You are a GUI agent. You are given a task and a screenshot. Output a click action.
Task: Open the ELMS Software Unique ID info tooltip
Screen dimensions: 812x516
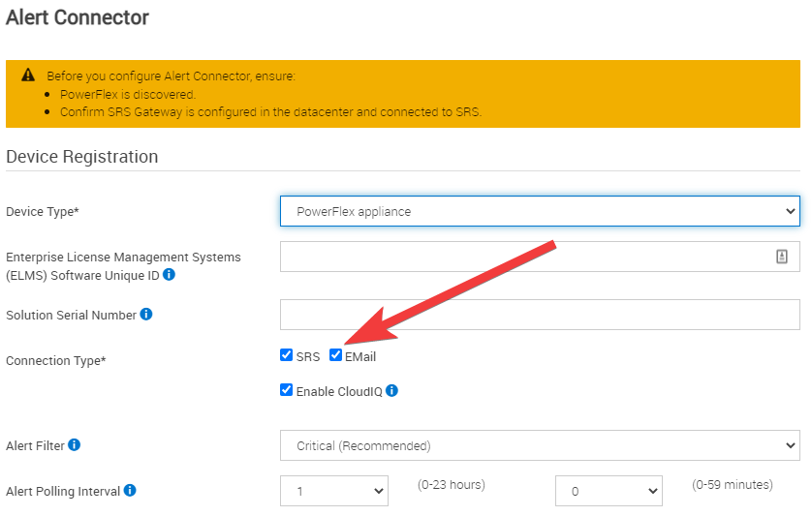coord(169,274)
